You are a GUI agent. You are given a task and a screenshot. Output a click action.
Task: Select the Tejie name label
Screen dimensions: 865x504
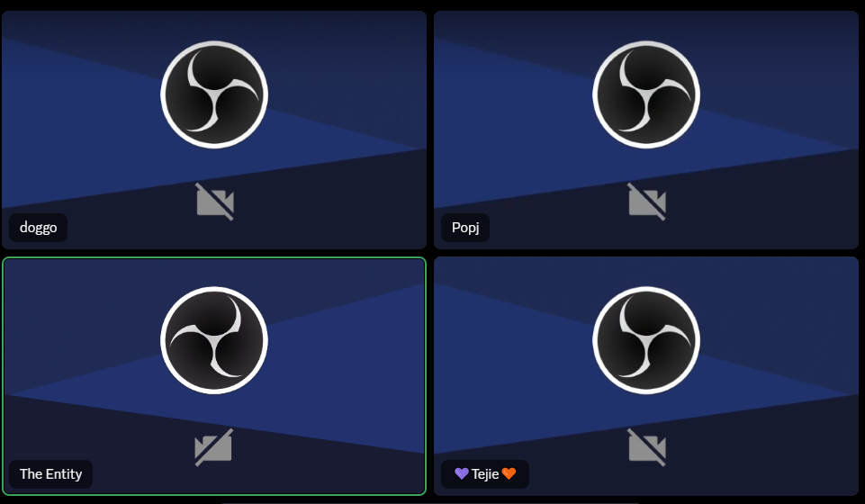click(485, 474)
